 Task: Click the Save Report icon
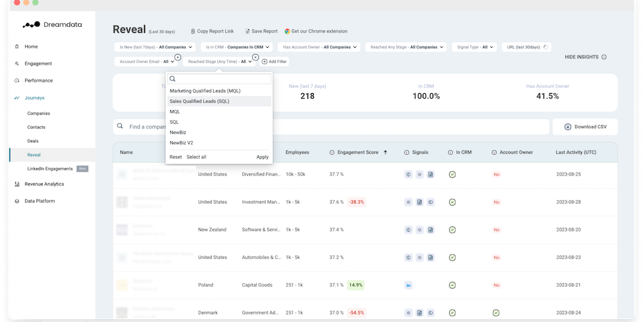point(248,31)
